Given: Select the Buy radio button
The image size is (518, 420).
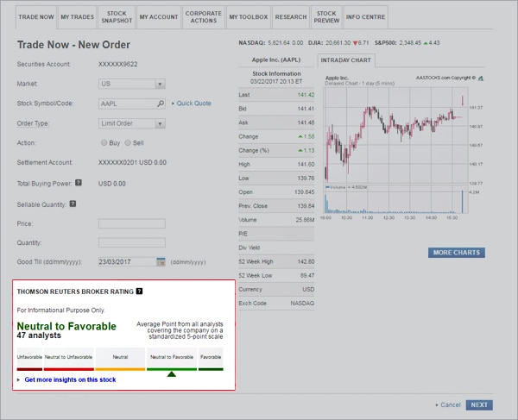Looking at the screenshot, I should tap(104, 143).
